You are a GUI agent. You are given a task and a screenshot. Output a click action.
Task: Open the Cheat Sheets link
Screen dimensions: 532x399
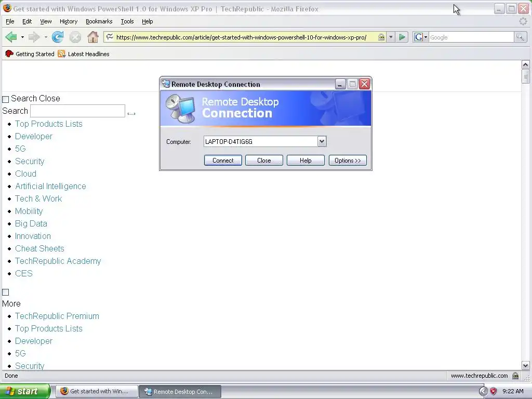pos(39,248)
